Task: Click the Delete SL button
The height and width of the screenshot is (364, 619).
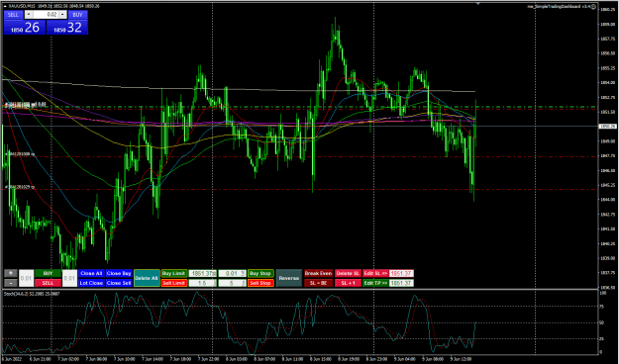Action: [x=348, y=273]
